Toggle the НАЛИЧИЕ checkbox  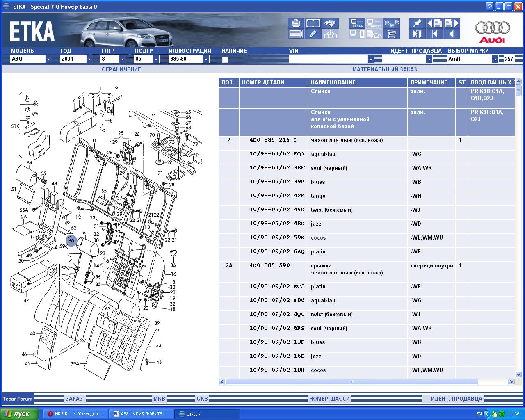225,60
